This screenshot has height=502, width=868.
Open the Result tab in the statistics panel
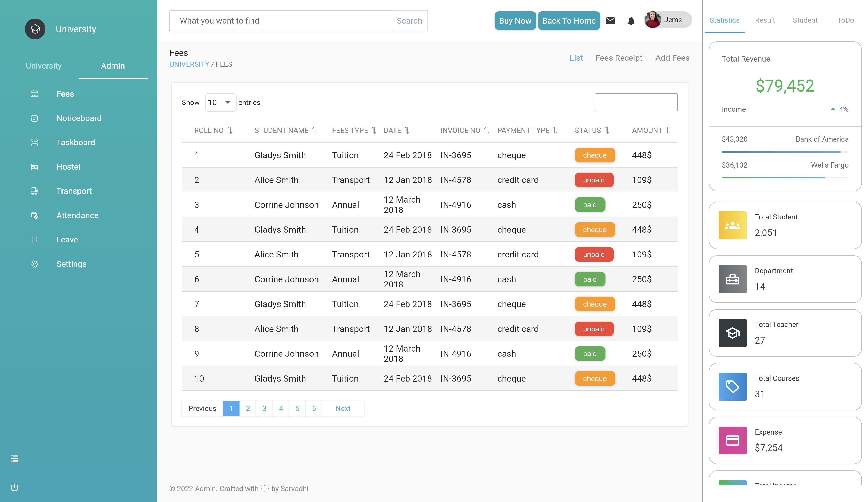pyautogui.click(x=765, y=20)
